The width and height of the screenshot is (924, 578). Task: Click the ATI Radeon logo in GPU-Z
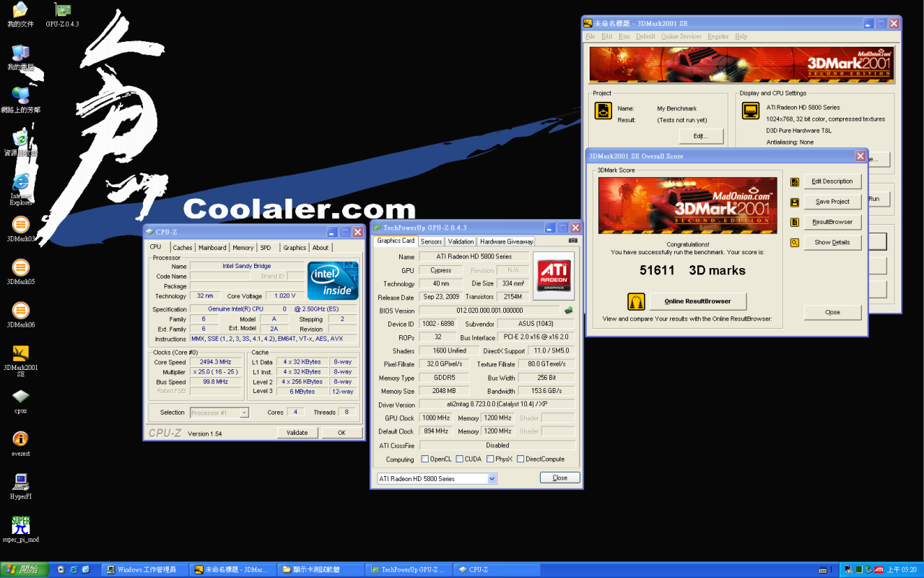click(x=554, y=275)
